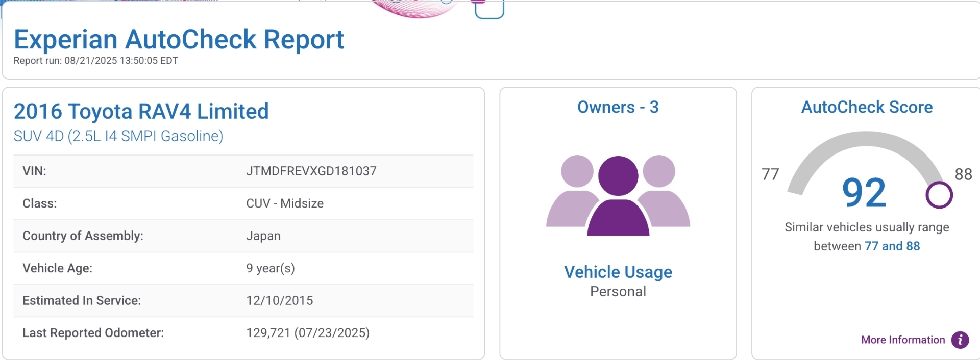This screenshot has width=980, height=362.
Task: Click the Class: row label
Action: (40, 203)
